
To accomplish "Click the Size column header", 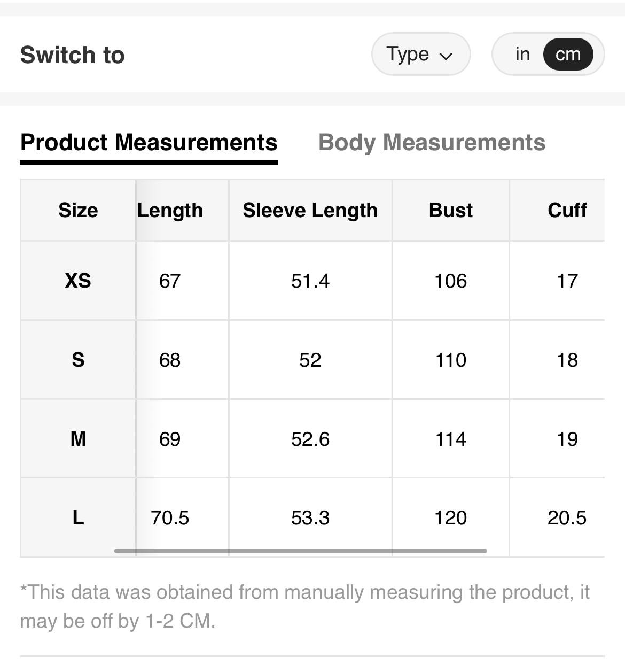I will click(x=78, y=210).
